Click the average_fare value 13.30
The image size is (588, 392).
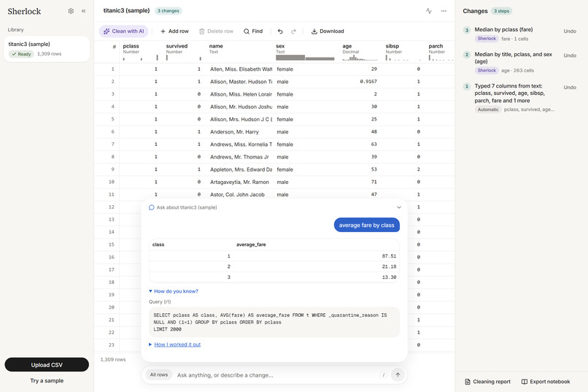[389, 277]
